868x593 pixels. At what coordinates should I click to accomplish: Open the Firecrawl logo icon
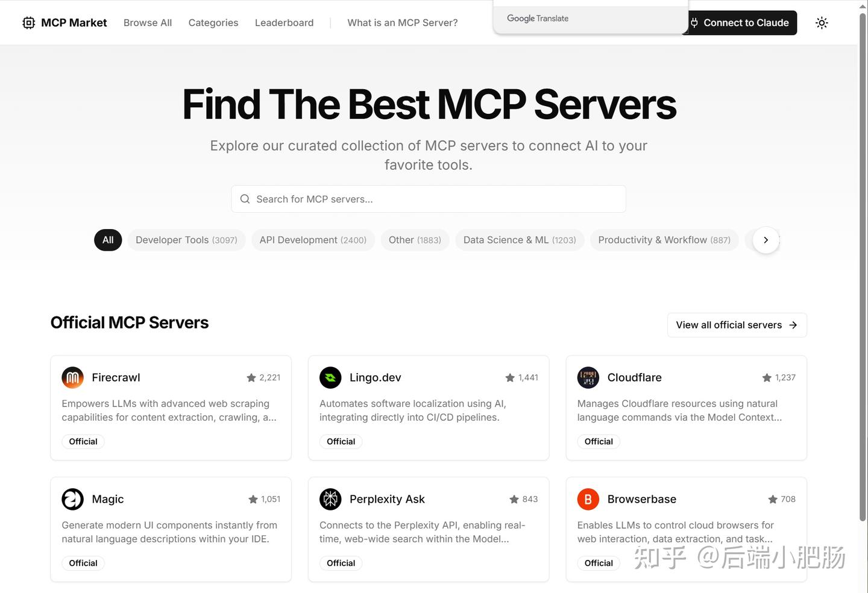point(73,378)
